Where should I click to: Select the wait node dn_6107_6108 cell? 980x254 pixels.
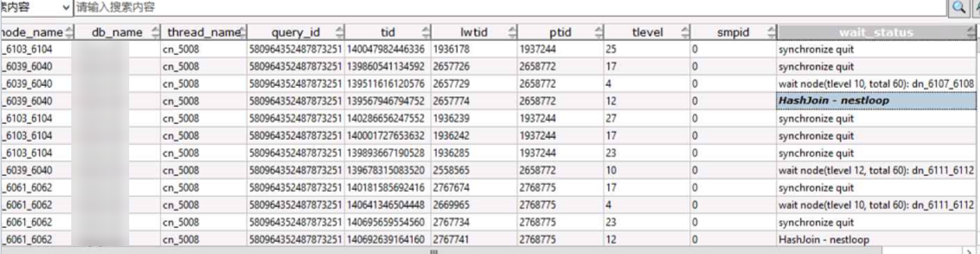click(877, 84)
